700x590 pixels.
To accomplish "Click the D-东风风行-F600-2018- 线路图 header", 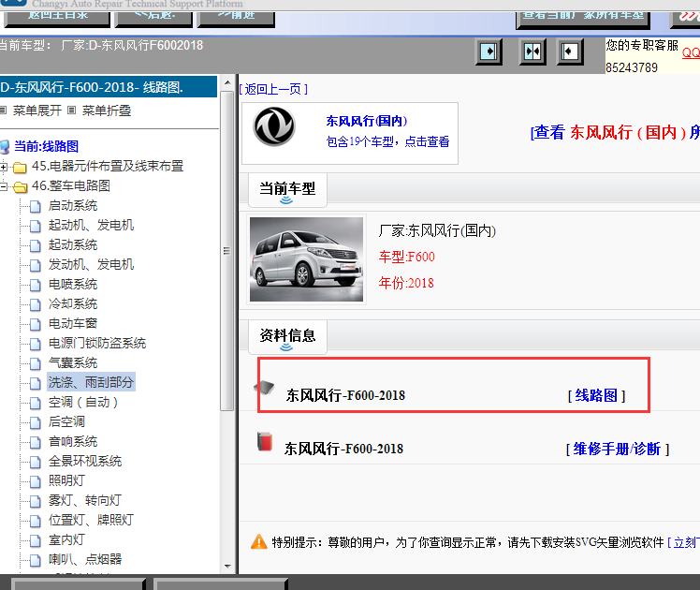I will pos(108,87).
